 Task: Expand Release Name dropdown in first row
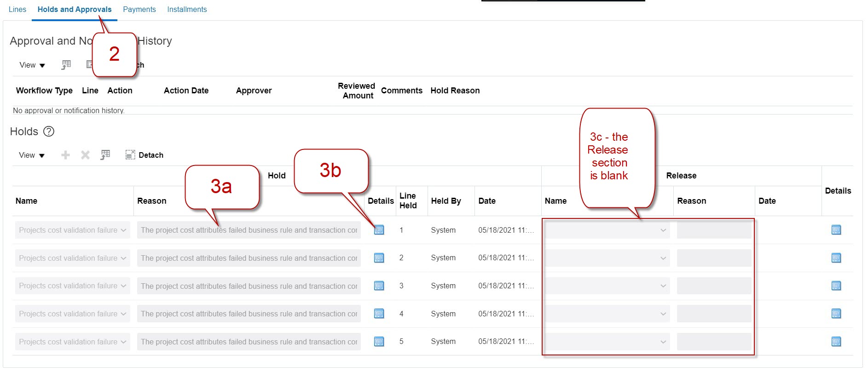click(663, 230)
